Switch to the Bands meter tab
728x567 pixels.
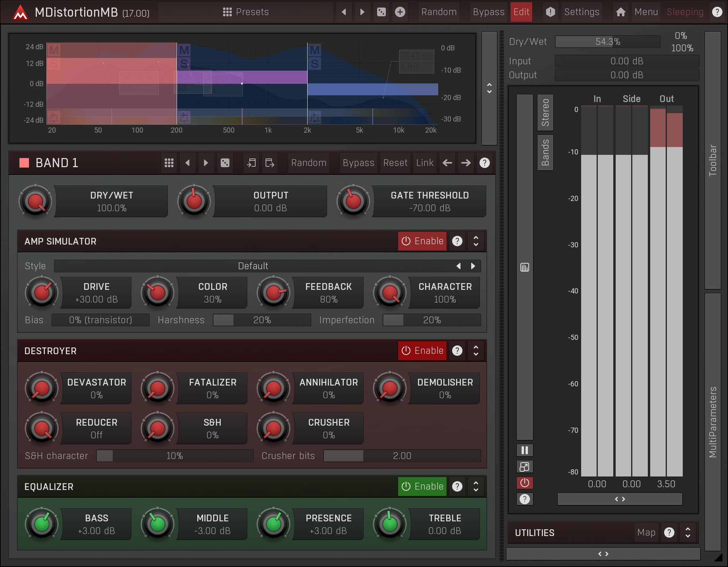coord(545,152)
